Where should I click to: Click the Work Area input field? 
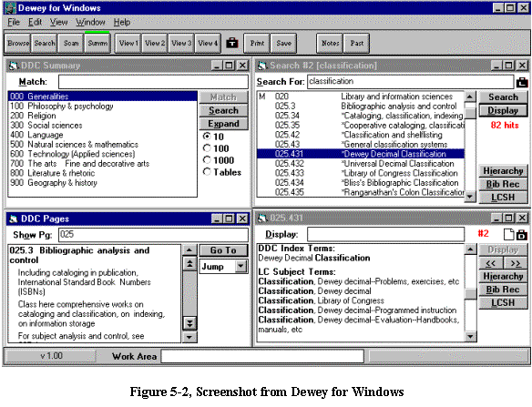(262, 356)
